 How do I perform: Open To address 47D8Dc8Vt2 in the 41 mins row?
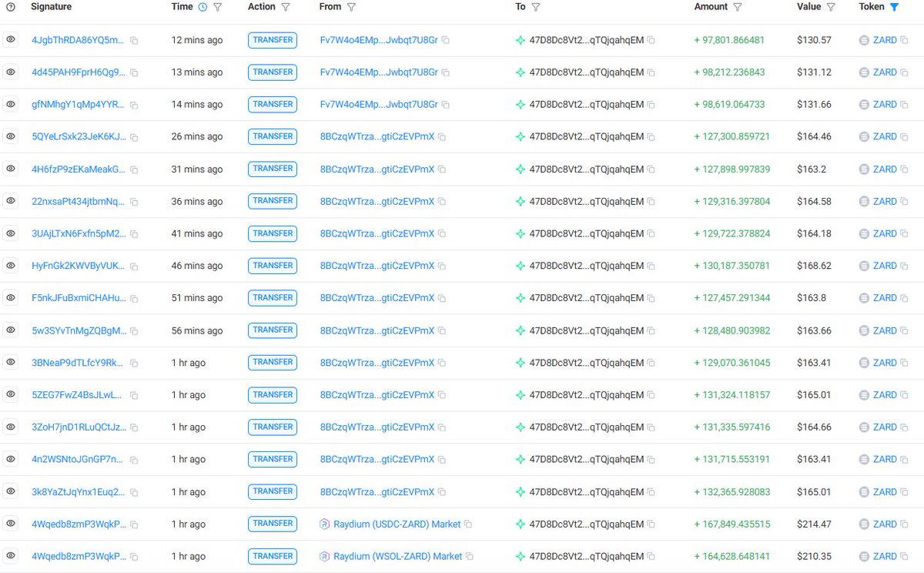pos(587,234)
